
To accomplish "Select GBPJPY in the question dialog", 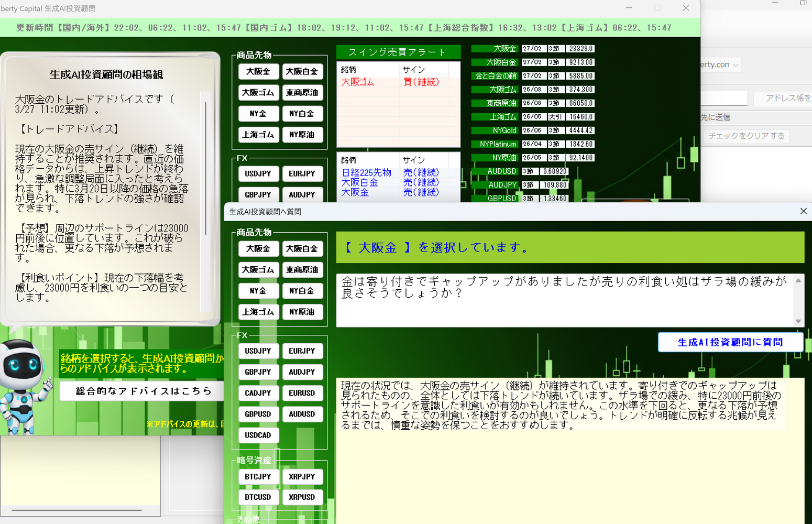I will click(x=258, y=372).
